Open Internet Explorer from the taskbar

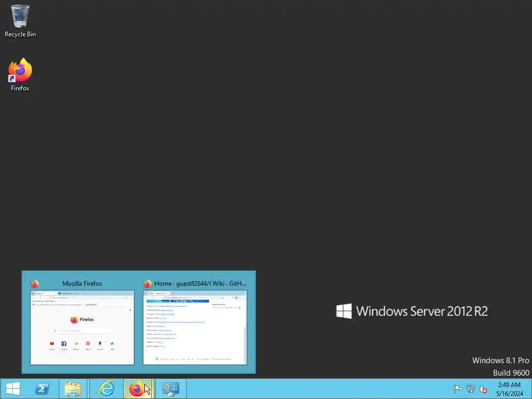tap(107, 389)
